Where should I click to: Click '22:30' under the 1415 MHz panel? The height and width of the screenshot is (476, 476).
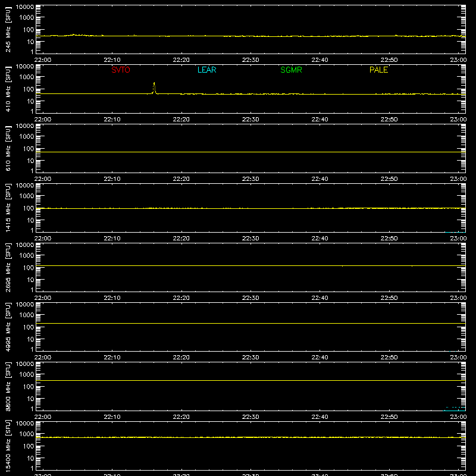250,239
